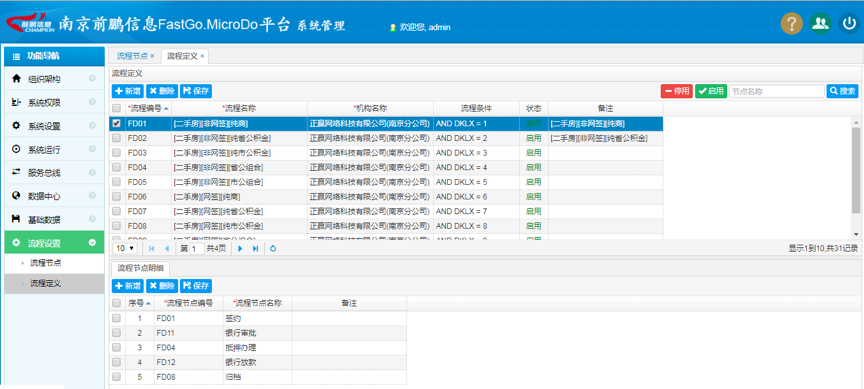Click the 系统运行 sidebar icon
Screen dimensions: 864x389
pos(16,149)
